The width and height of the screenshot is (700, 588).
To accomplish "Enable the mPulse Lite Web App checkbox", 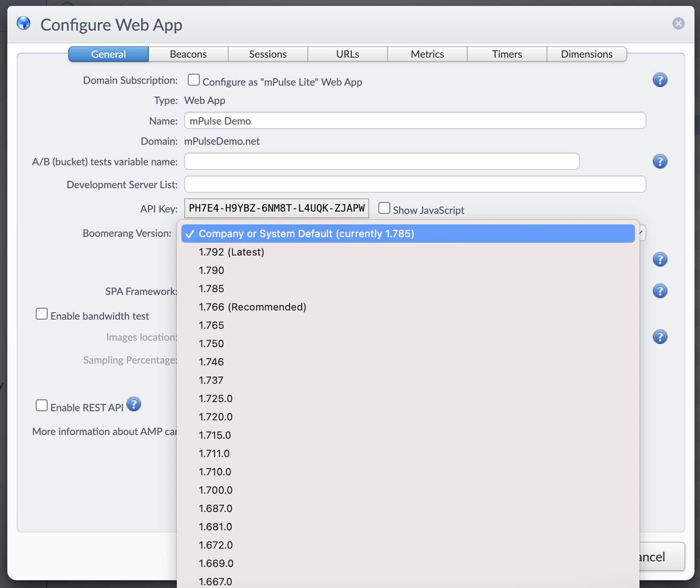I will coord(194,80).
